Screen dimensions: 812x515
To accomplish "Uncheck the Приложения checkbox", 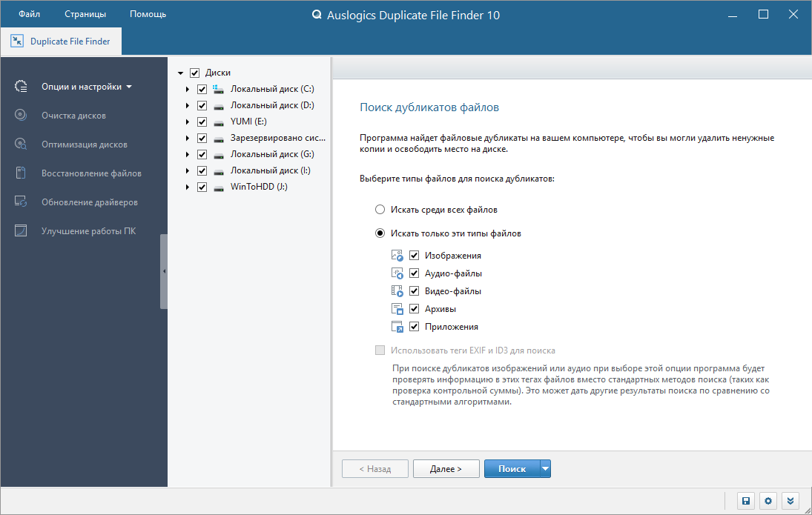I will click(414, 327).
